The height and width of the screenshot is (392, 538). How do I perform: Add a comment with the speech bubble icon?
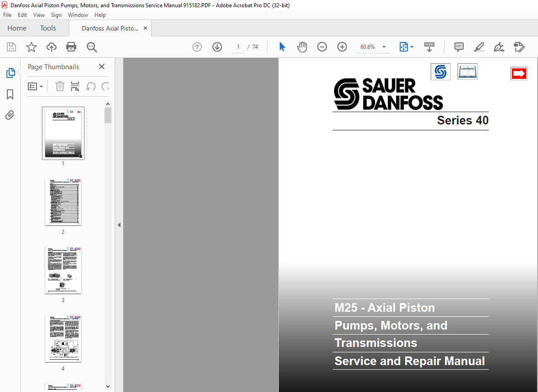(x=459, y=47)
